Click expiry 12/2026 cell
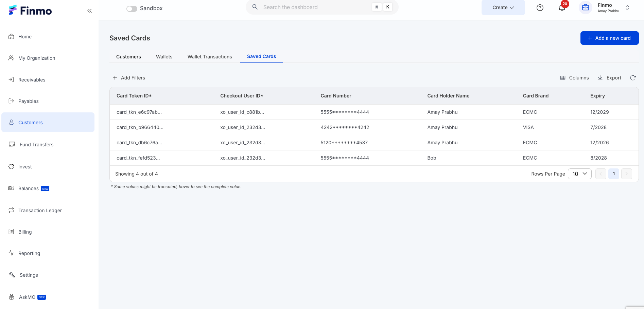 pyautogui.click(x=599, y=143)
